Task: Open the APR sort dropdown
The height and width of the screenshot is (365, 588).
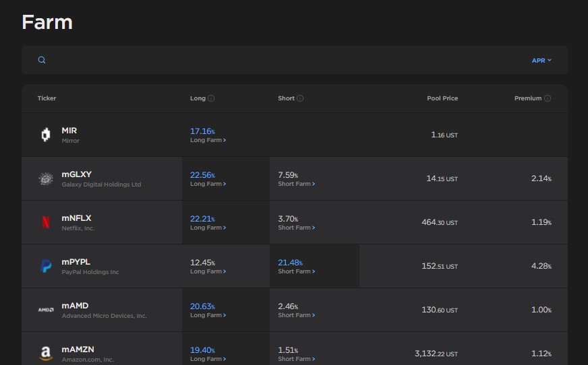Action: tap(541, 60)
